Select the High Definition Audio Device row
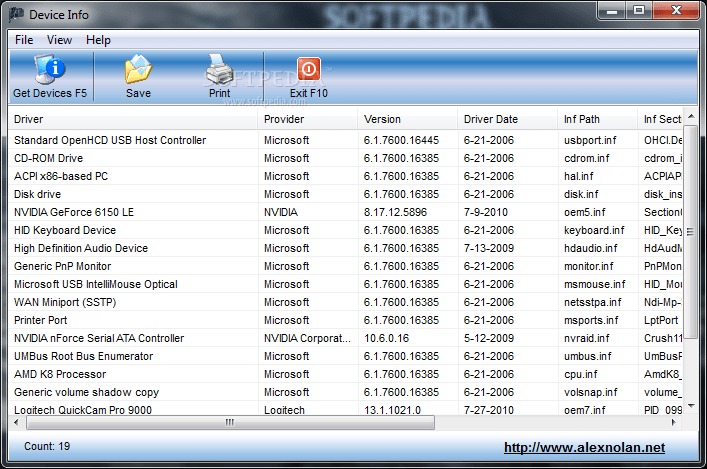Screen dimensions: 707x469 (345, 248)
